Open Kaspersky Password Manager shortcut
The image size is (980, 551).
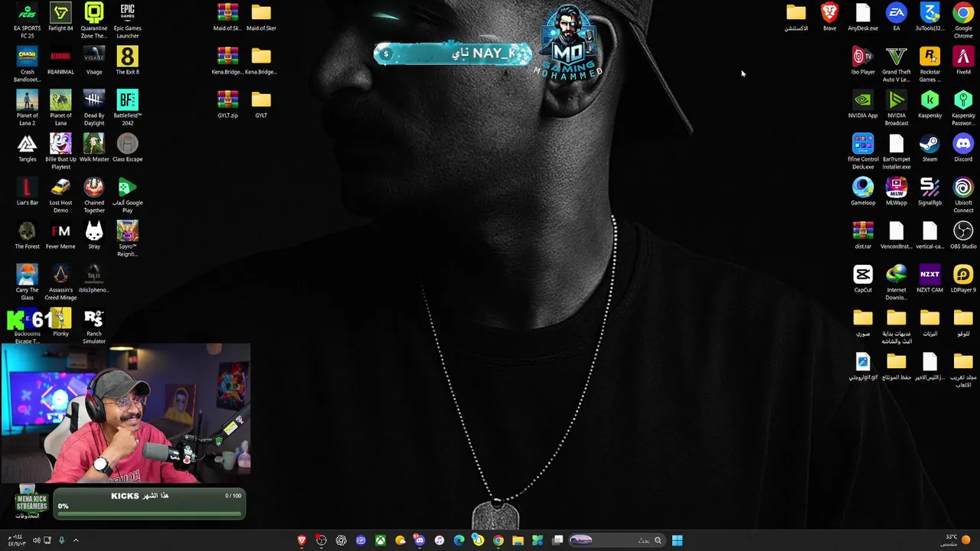point(963,108)
